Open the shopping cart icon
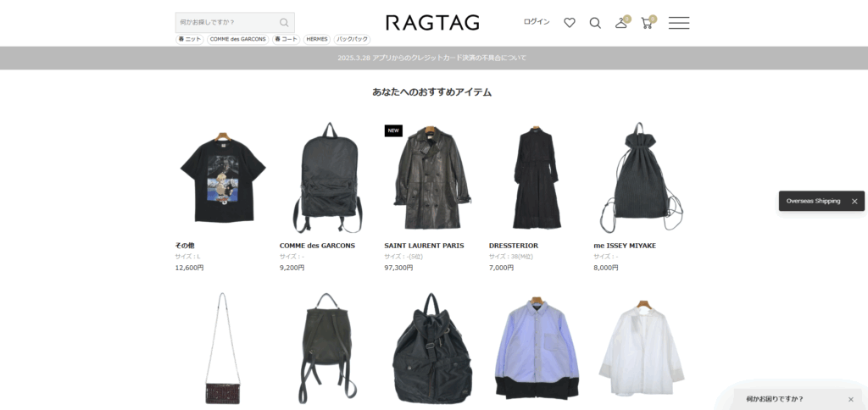868x410 pixels. coord(647,23)
